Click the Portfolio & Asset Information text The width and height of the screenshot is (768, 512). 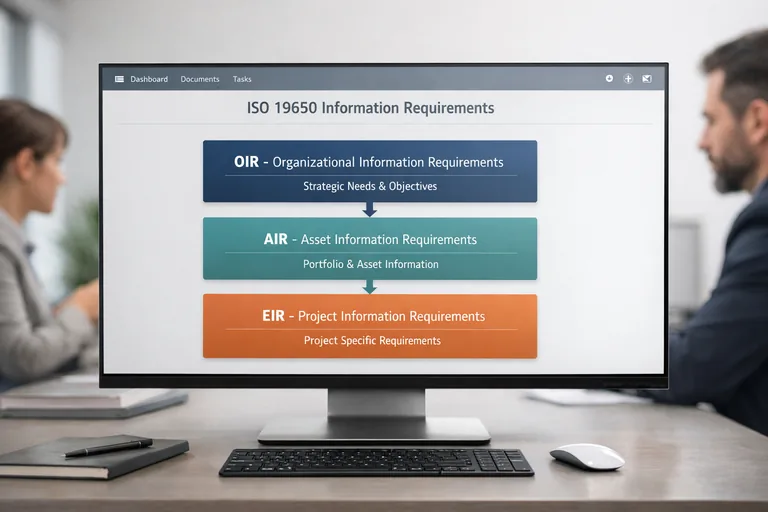tap(371, 264)
